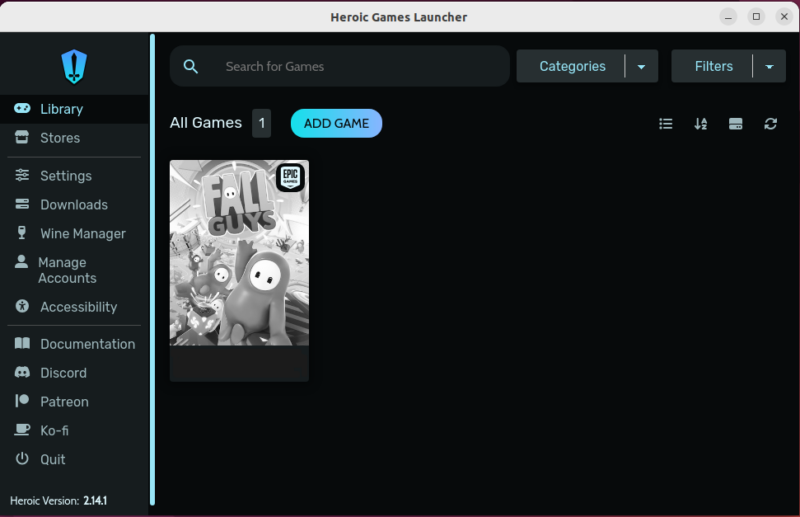Screen dimensions: 800x517
Task: Click the Stores shop icon
Action: tap(22, 137)
